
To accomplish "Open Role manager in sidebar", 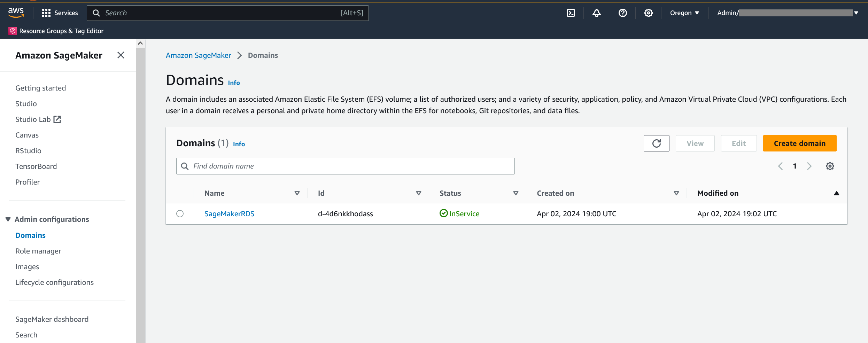I will click(38, 251).
